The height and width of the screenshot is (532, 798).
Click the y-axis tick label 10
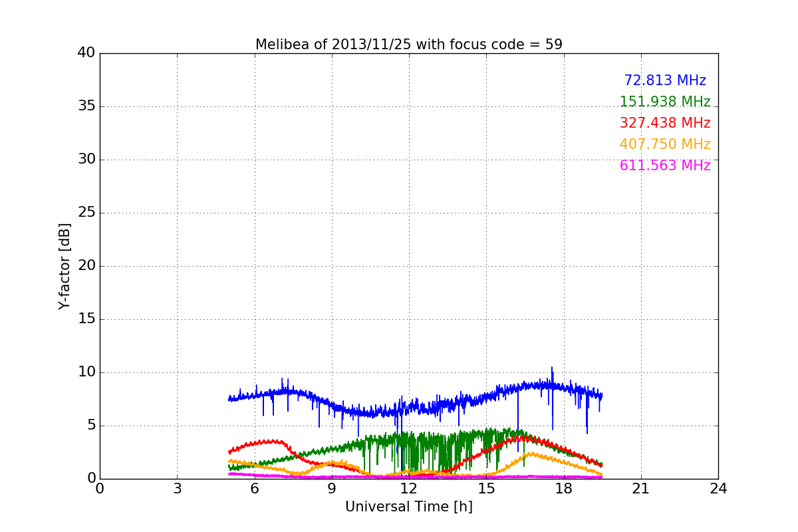tap(86, 372)
